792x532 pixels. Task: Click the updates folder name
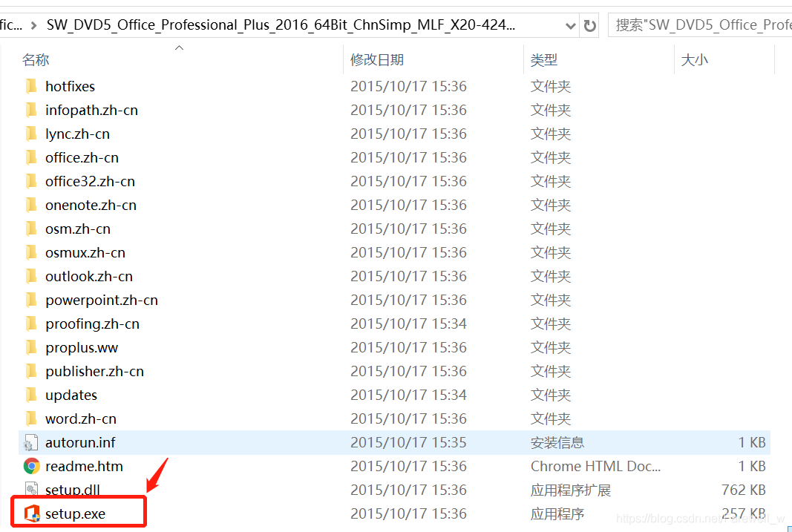[71, 395]
